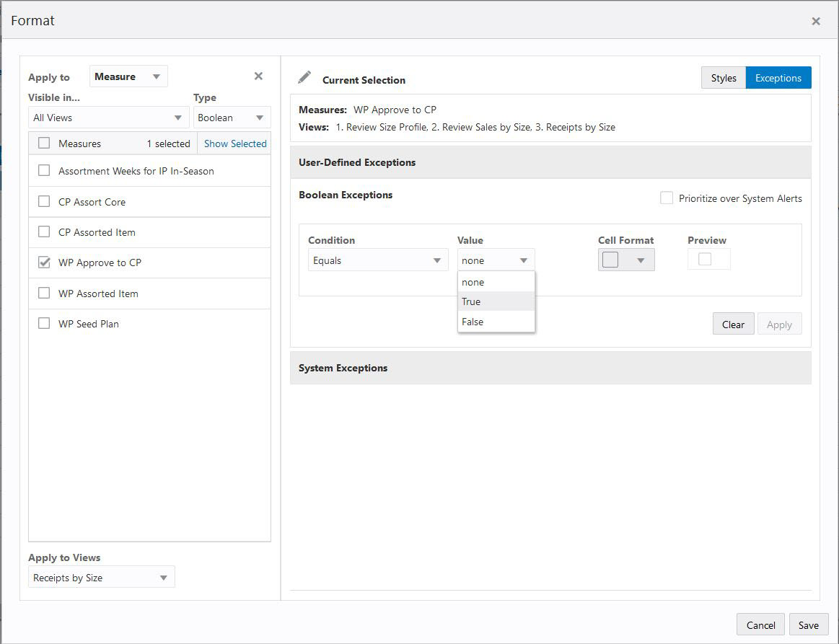Open the Cell Format dropdown arrow

coord(641,260)
